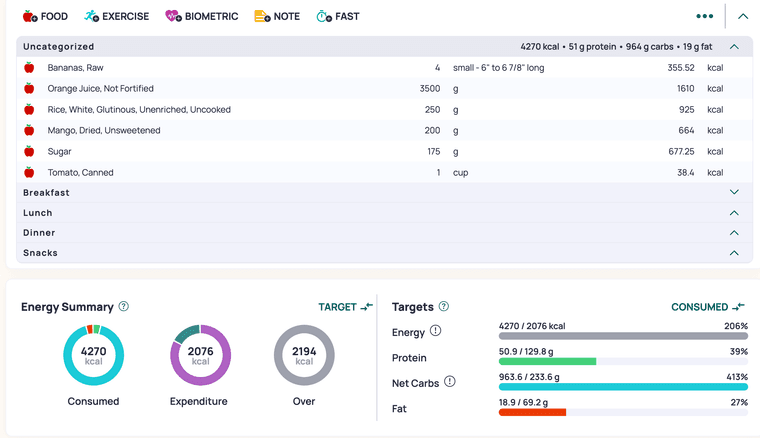Click help icon next to Energy Summary
The image size is (760, 438).
tap(124, 307)
